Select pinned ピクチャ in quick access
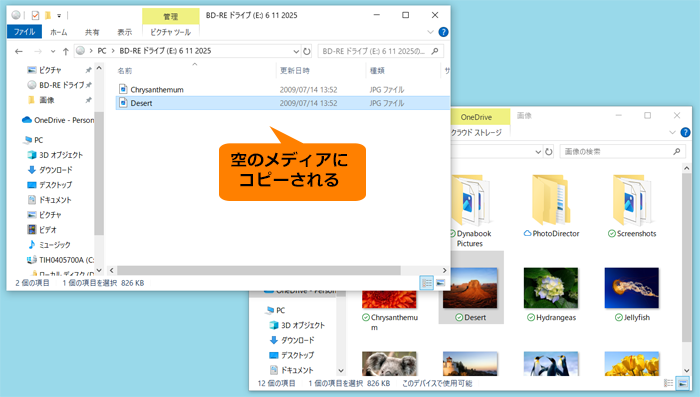Image resolution: width=700 pixels, height=397 pixels. point(50,70)
